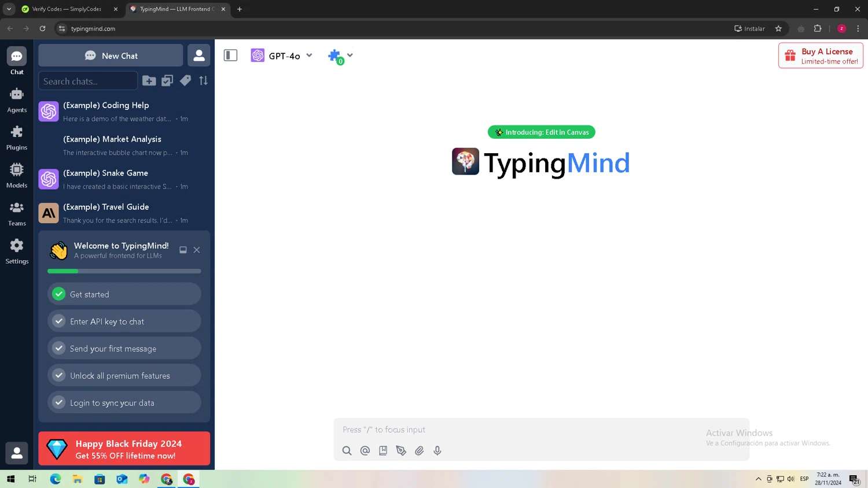Select Login to sync your data item
This screenshot has width=868, height=488.
124,403
